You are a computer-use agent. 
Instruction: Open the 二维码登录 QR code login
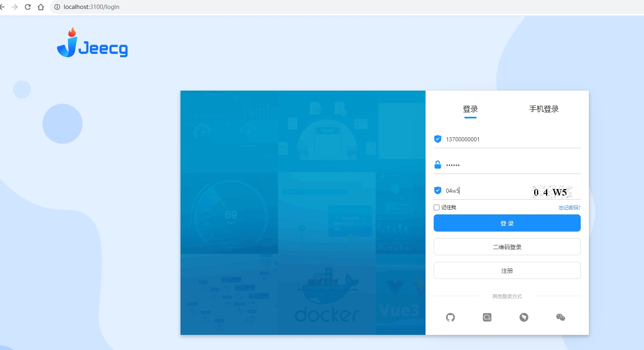[507, 247]
